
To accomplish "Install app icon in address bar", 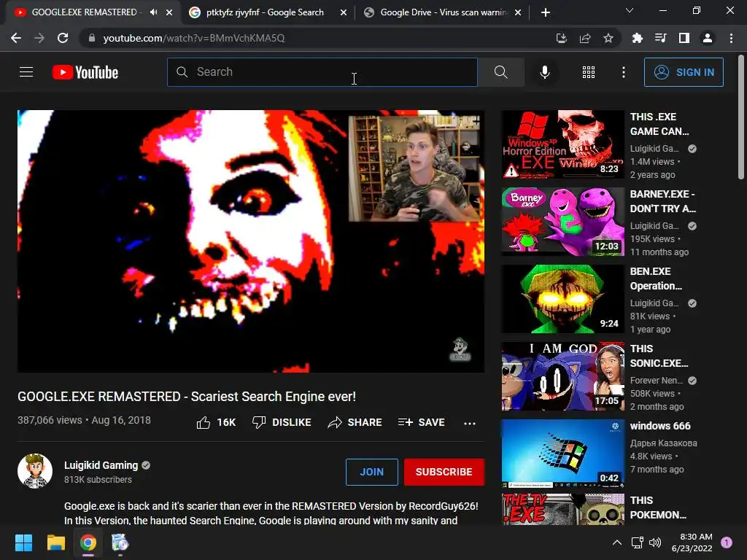I will pyautogui.click(x=562, y=38).
